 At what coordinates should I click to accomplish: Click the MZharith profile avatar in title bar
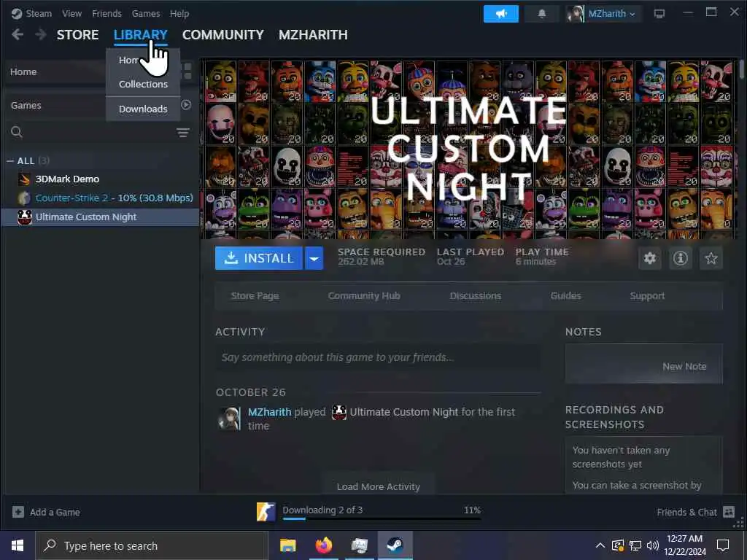(x=575, y=14)
